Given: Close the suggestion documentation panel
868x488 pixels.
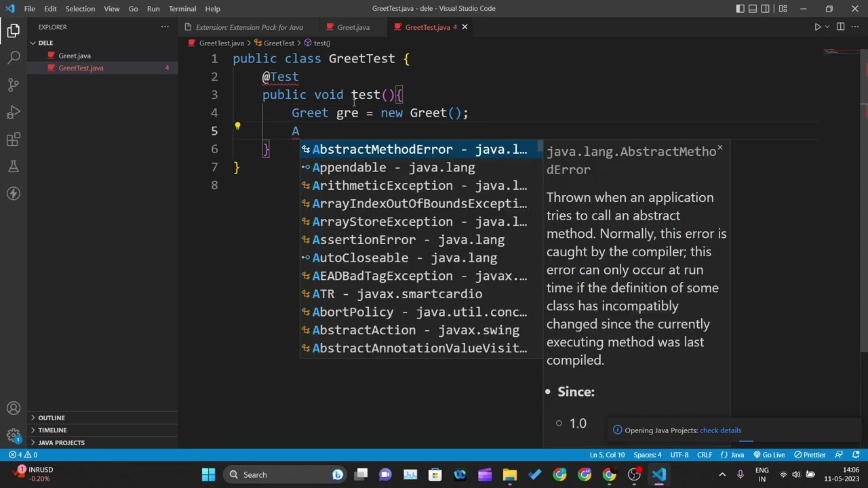Looking at the screenshot, I should (x=720, y=148).
